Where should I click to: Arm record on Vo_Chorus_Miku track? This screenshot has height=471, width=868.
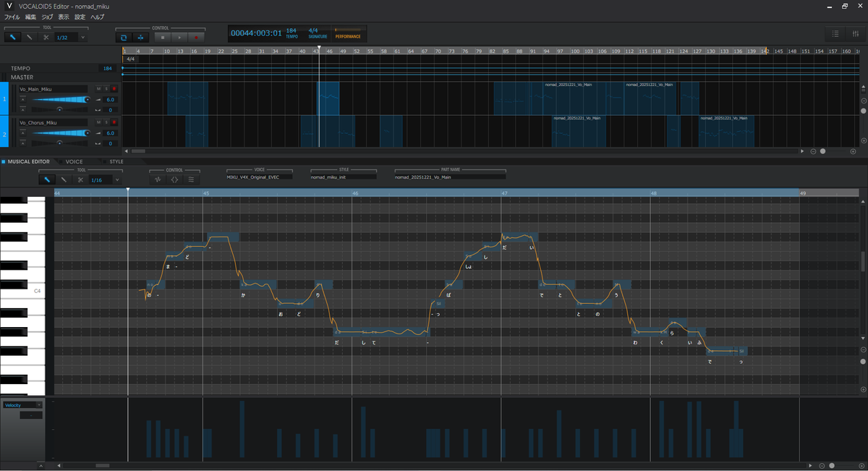point(114,123)
